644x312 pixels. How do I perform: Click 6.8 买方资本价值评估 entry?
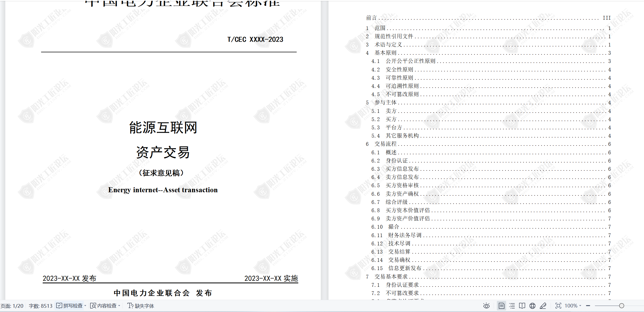tap(491, 210)
